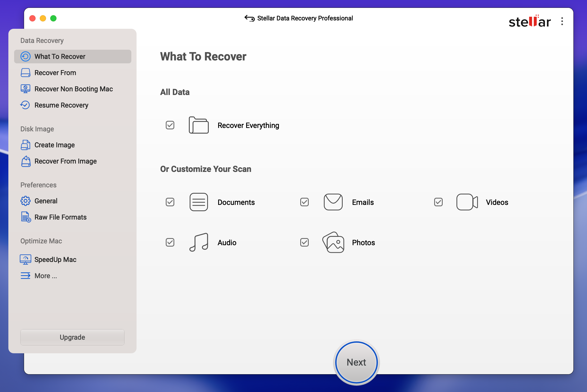This screenshot has height=392, width=587.
Task: Click the Create Image disk icon
Action: (x=25, y=145)
